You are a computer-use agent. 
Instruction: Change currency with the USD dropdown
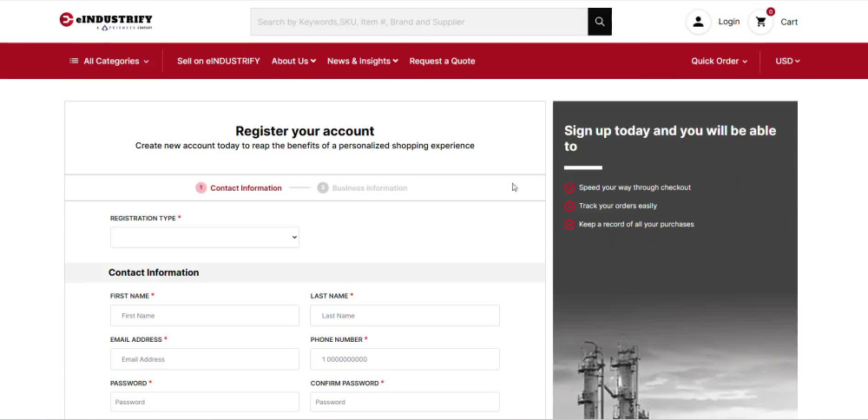[x=788, y=61]
